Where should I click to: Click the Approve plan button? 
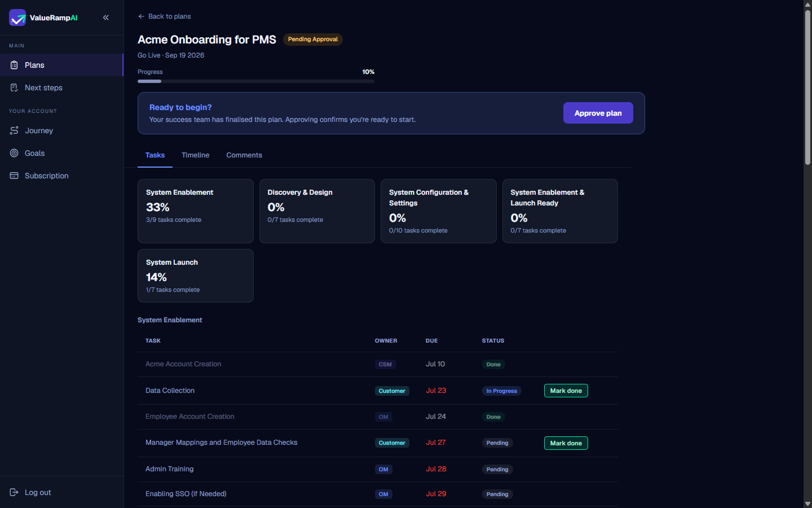pyautogui.click(x=598, y=113)
